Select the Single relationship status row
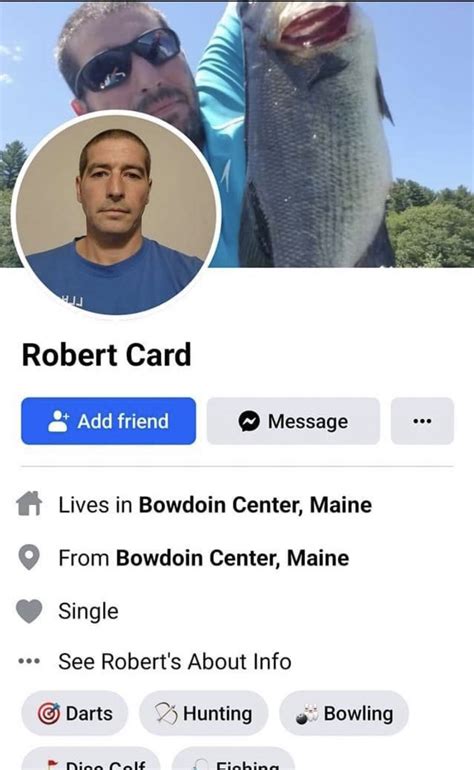 click(88, 611)
